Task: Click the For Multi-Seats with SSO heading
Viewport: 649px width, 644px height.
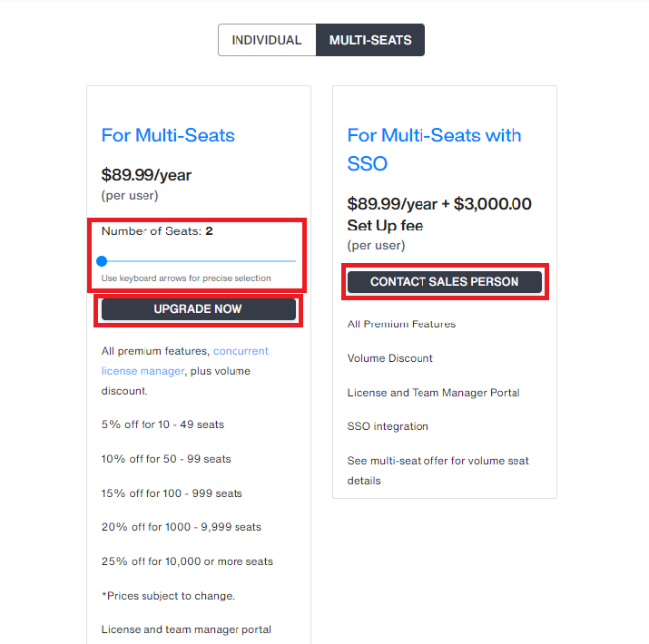Action: (x=434, y=150)
